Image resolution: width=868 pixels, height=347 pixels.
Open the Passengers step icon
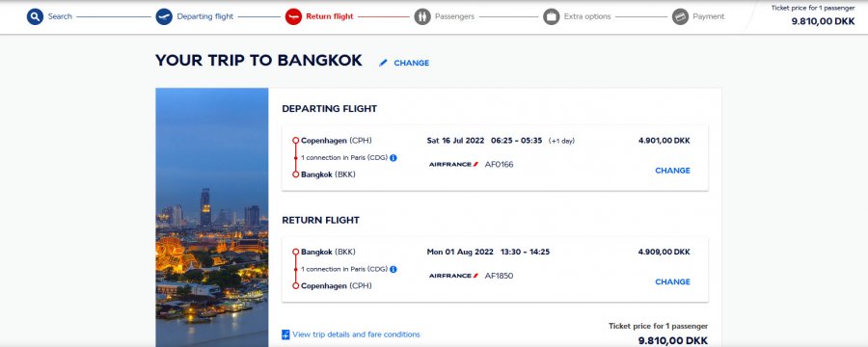click(x=422, y=16)
